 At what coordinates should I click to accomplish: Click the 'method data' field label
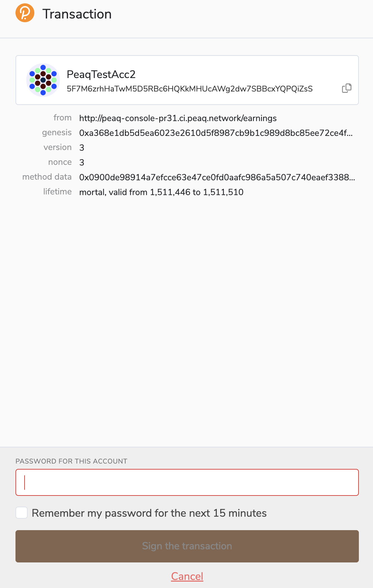click(47, 177)
